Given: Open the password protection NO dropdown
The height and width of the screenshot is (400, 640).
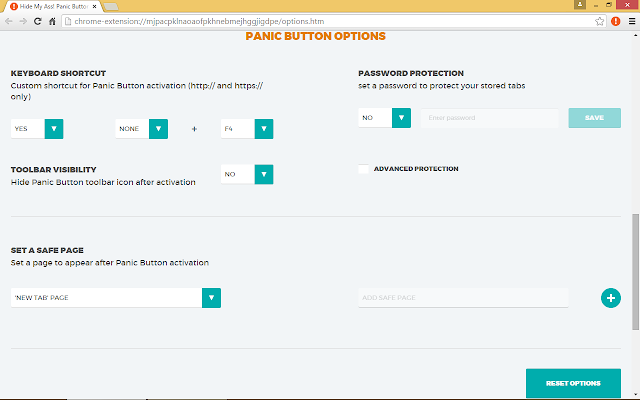Looking at the screenshot, I should pos(401,118).
